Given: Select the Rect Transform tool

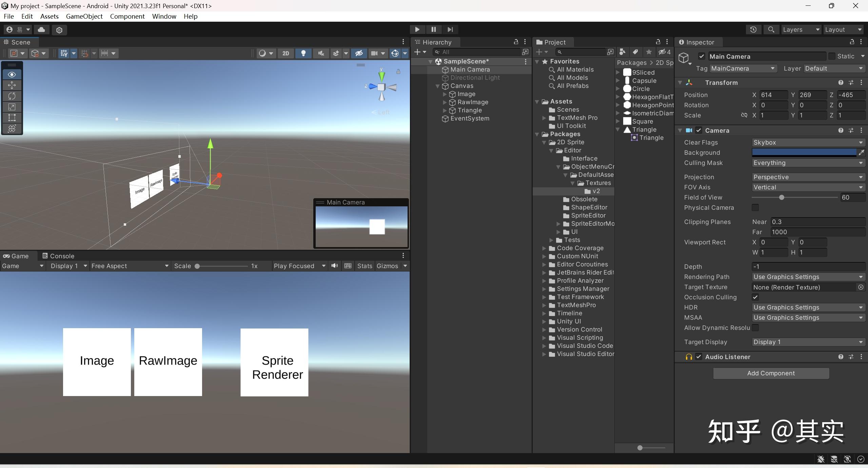Looking at the screenshot, I should point(12,118).
